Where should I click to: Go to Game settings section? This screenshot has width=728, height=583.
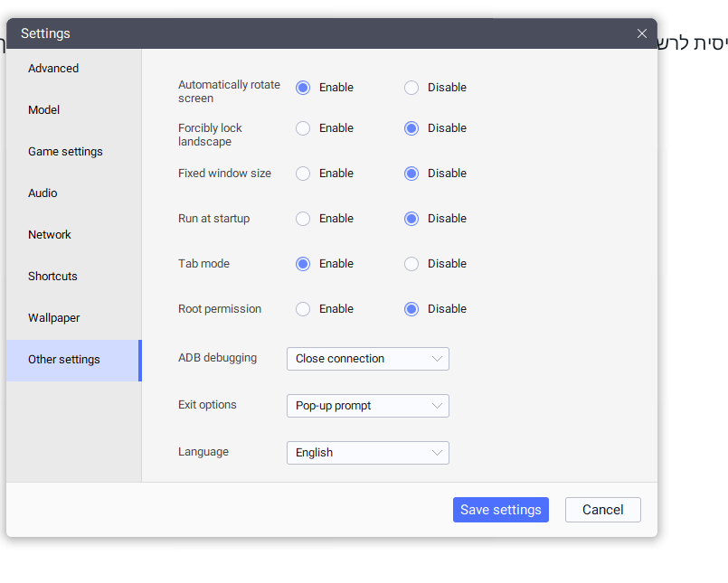pos(65,152)
